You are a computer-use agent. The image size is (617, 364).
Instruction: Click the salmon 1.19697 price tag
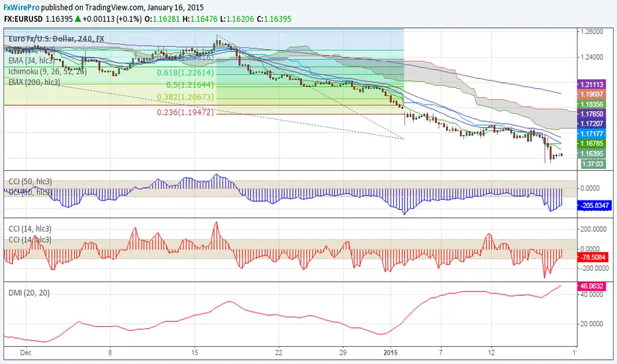pos(592,94)
